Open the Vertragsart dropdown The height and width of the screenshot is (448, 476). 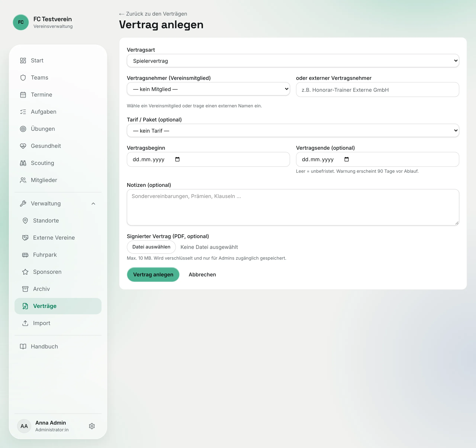[x=293, y=61]
